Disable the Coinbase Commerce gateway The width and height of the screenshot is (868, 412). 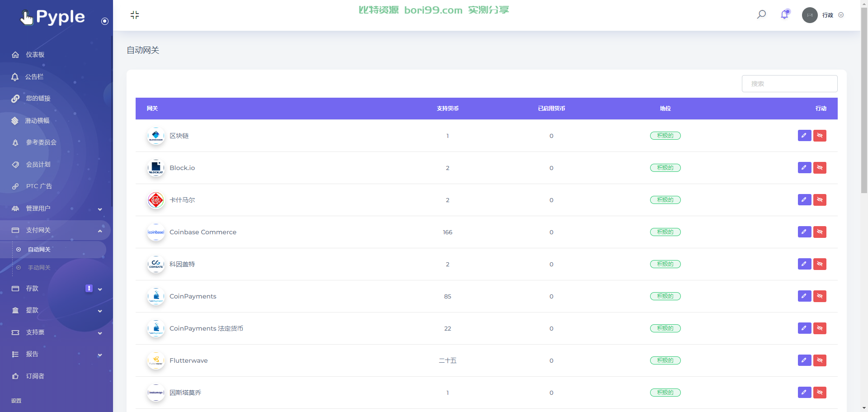point(820,232)
